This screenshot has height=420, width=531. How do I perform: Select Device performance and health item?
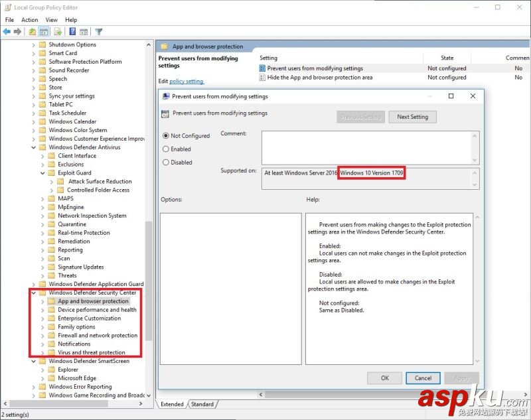coord(97,310)
